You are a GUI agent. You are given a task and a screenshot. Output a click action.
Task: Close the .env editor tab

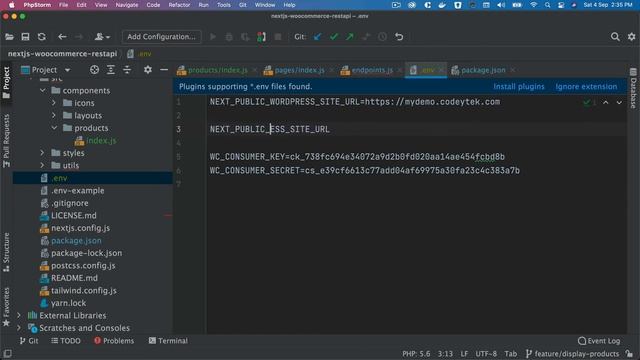pos(441,70)
